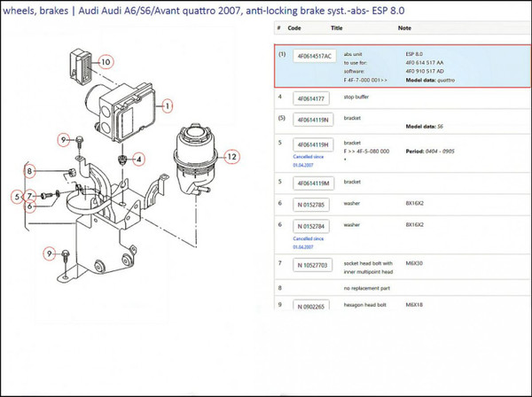532x397 pixels.
Task: Select callout number 4 near the stop buffer
Action: tap(139, 160)
